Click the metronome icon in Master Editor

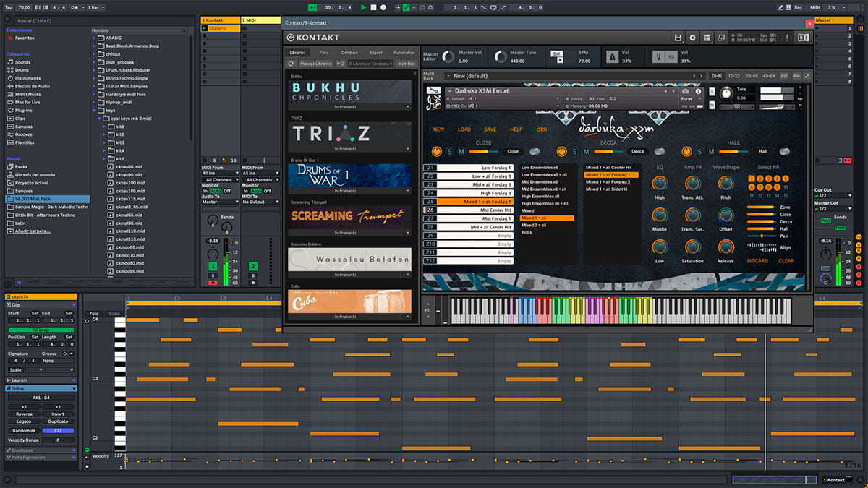coord(612,57)
